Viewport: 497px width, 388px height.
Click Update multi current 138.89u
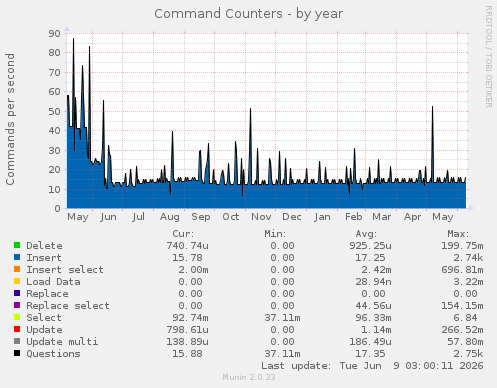(x=188, y=342)
